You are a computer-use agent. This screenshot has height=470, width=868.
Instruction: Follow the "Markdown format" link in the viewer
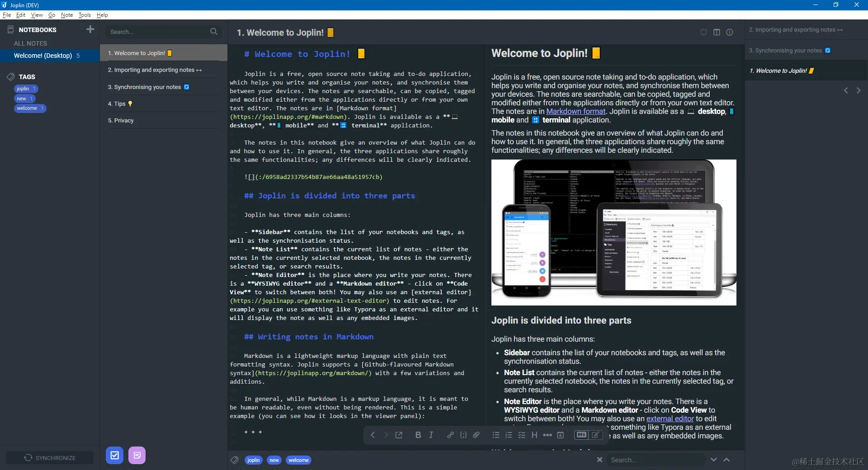(576, 111)
